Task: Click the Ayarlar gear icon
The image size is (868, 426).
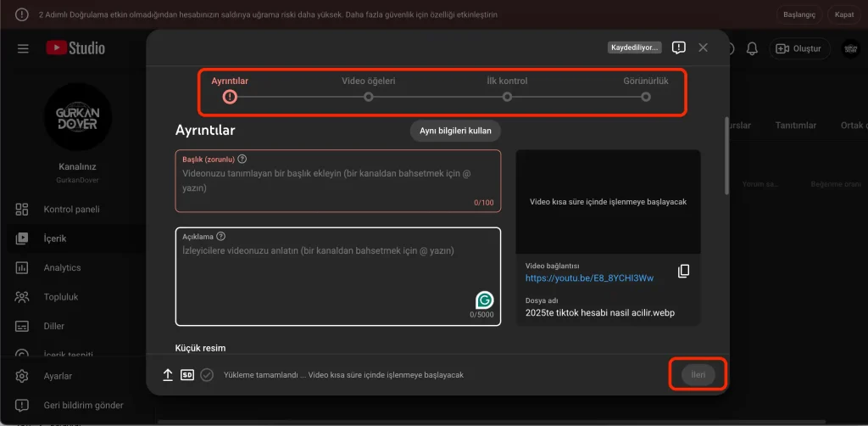Action: (x=21, y=376)
